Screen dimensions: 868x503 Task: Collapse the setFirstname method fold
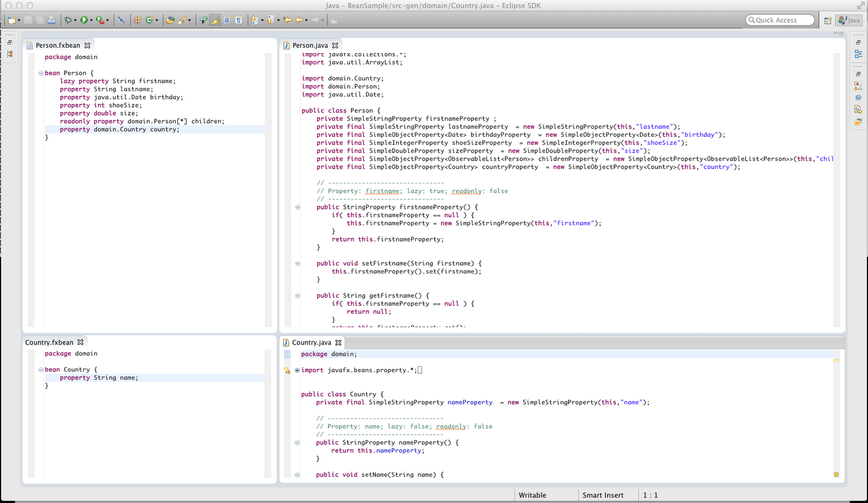pyautogui.click(x=297, y=264)
